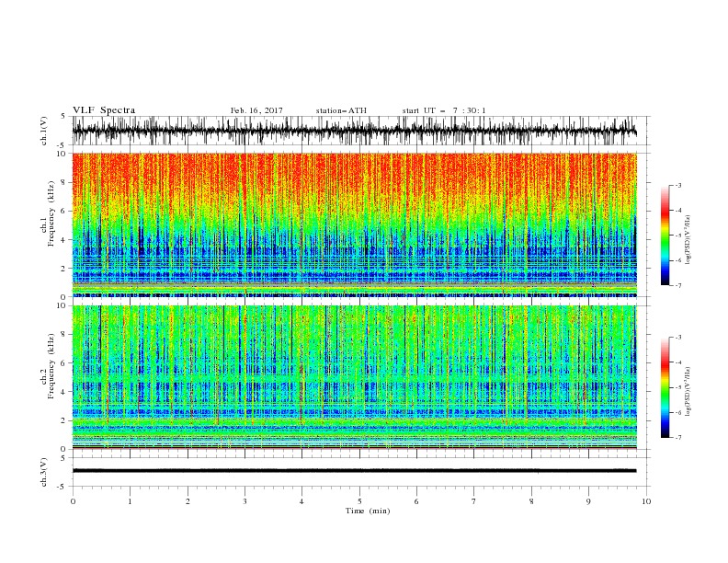
Task: Click time axis tick label "5"
Action: [x=359, y=501]
